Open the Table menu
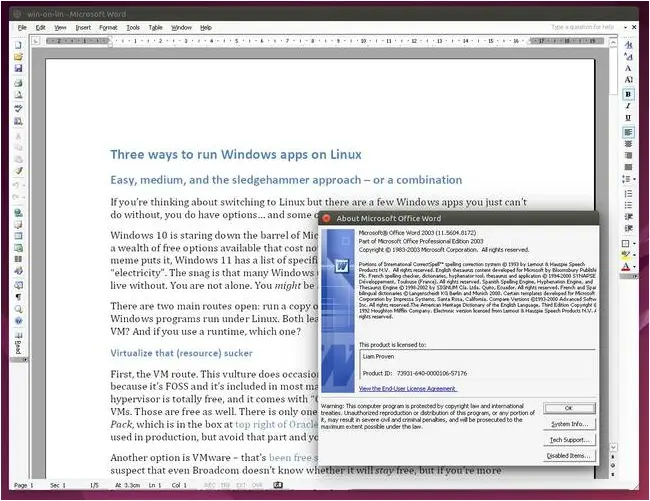Screen dimensions: 650x501 point(155,27)
